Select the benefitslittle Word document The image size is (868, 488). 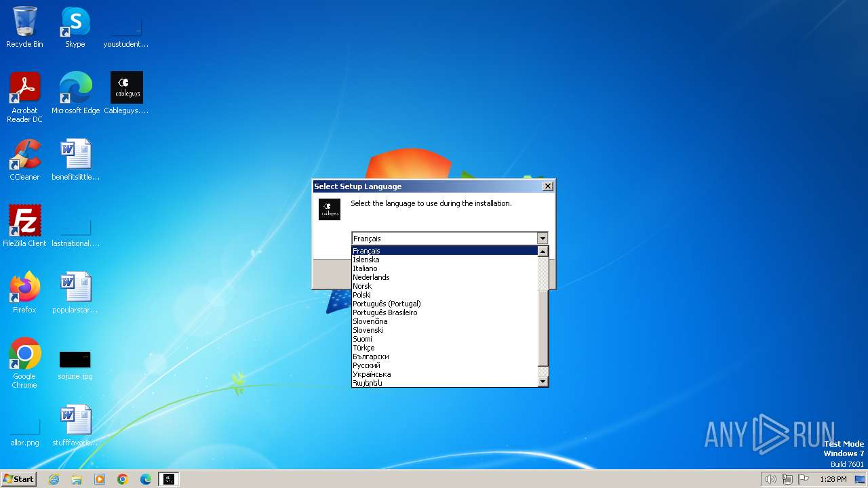75,160
